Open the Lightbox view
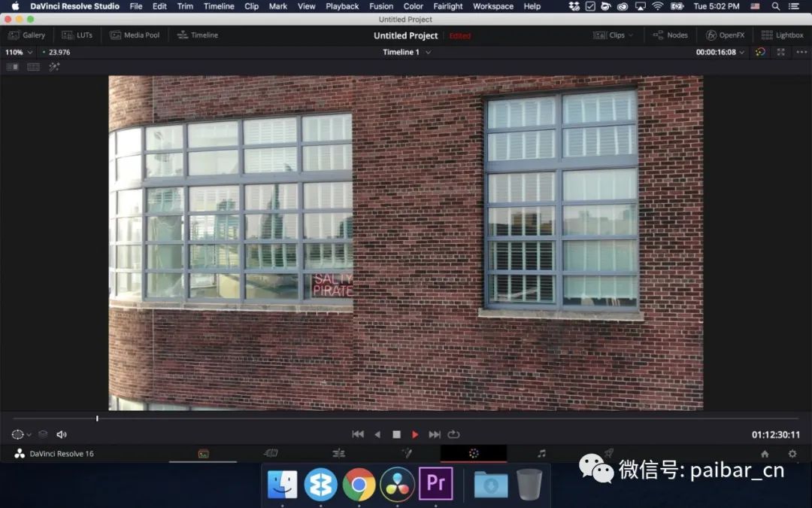 [x=782, y=35]
